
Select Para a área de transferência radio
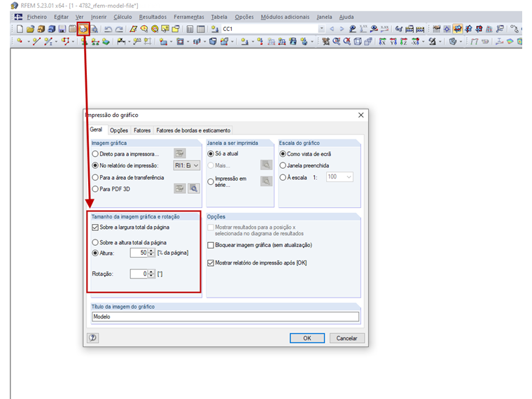tap(95, 177)
